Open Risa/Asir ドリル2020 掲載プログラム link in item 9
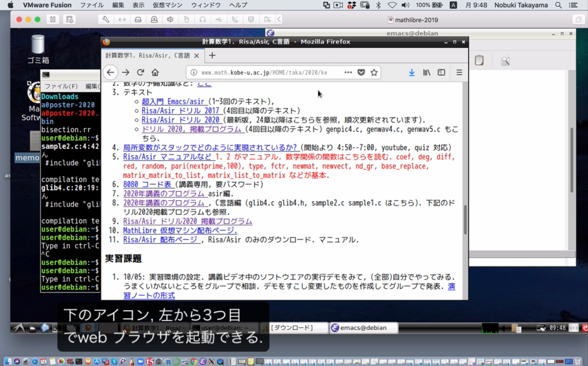The height and width of the screenshot is (366, 588). click(x=188, y=221)
